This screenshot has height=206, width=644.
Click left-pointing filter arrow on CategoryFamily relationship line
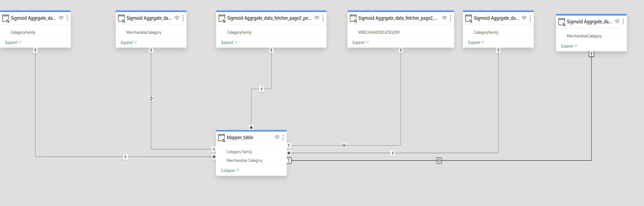[x=393, y=153]
